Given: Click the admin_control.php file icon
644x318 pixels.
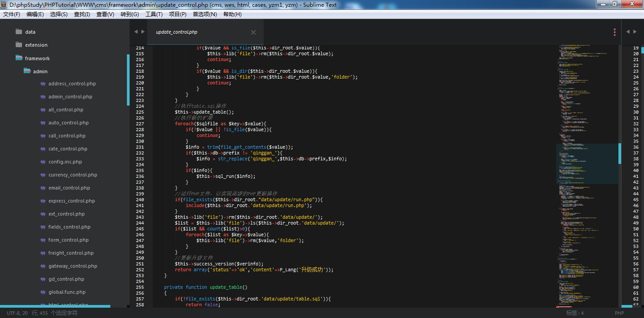Looking at the screenshot, I should (x=43, y=97).
